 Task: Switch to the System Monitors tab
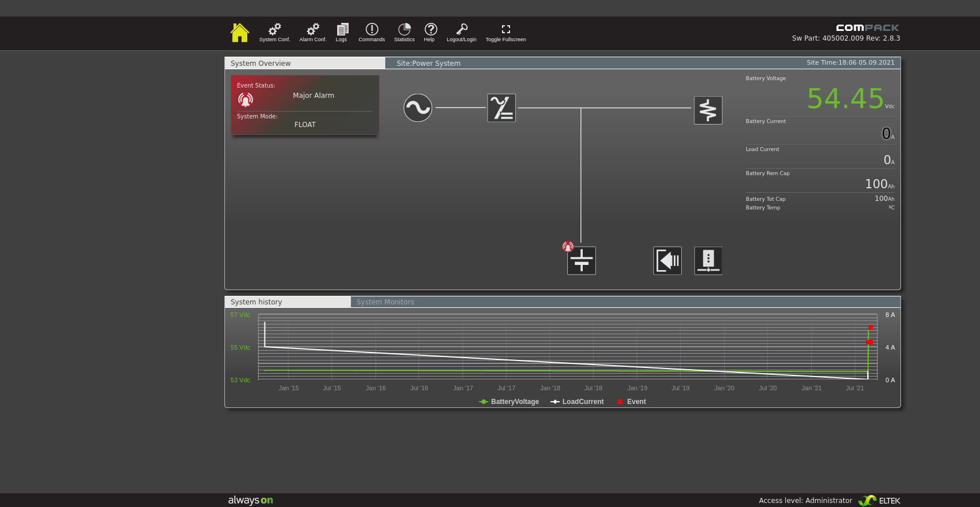[385, 302]
